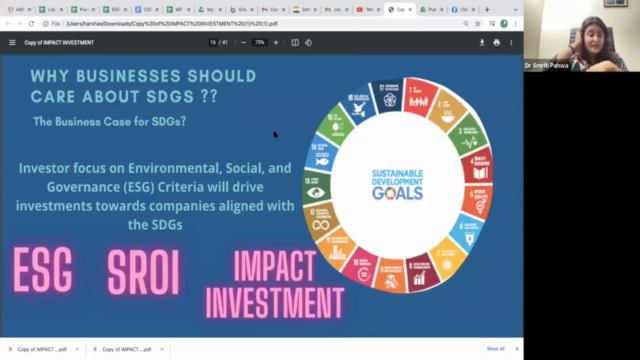Click 'The Business Case for SDGs?' subtitle
The width and height of the screenshot is (640, 360).
coord(109,122)
